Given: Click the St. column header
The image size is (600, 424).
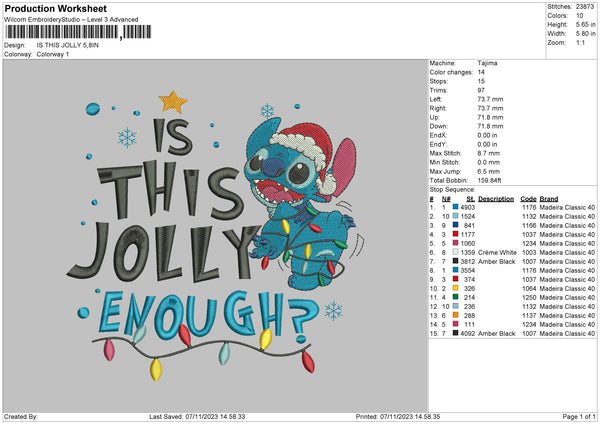Looking at the screenshot, I should 471,199.
